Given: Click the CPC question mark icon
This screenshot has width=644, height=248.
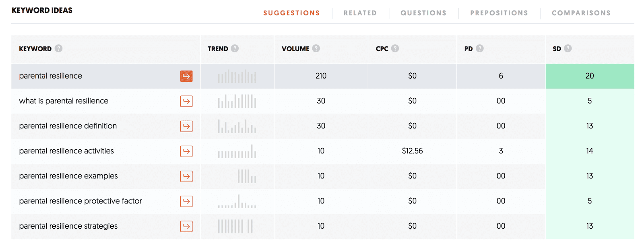Looking at the screenshot, I should point(395,48).
